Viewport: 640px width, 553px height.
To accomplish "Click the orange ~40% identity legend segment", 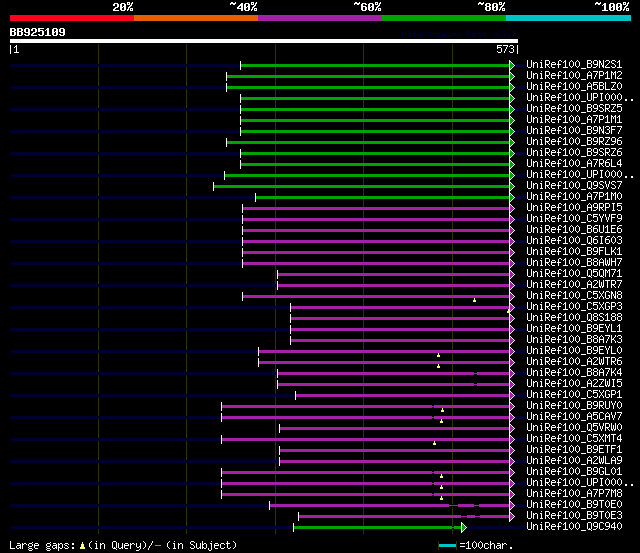I will pyautogui.click(x=196, y=18).
